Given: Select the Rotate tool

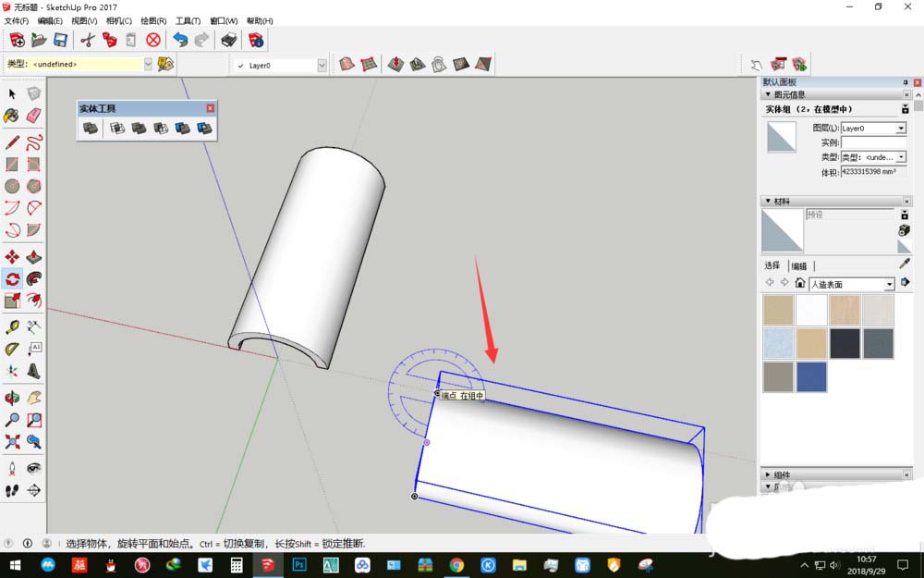Looking at the screenshot, I should 12,278.
